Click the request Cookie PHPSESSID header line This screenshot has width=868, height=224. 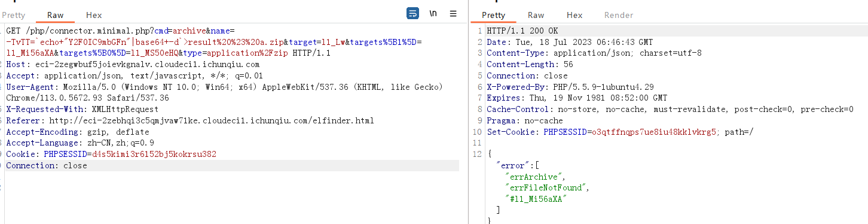tap(111, 154)
